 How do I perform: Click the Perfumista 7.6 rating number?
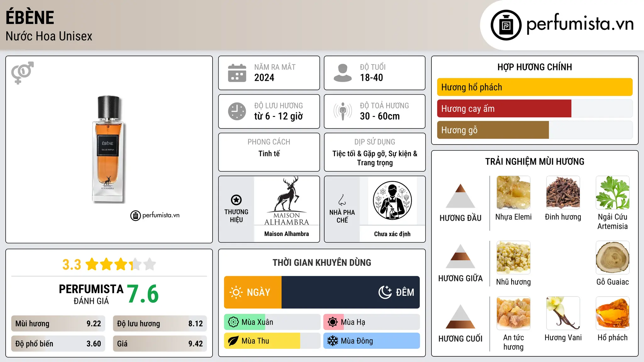point(143,294)
